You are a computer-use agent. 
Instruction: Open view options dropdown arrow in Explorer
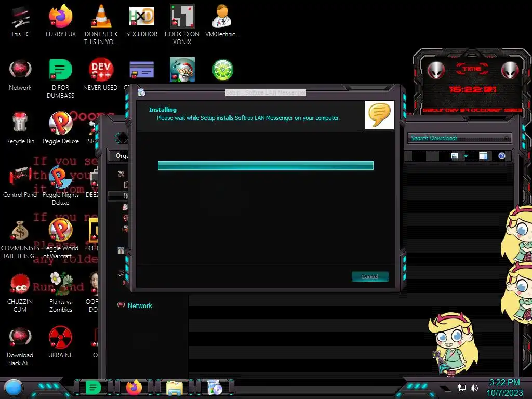pos(466,156)
